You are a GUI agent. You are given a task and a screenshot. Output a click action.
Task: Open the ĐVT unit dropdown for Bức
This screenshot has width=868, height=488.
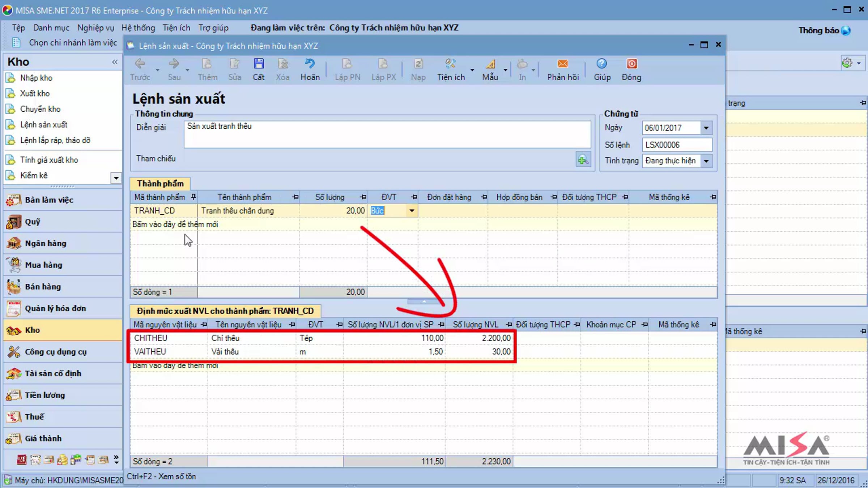[412, 211]
